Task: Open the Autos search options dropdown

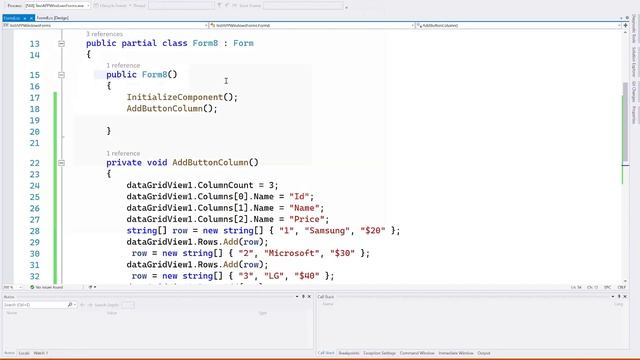Action: [x=75, y=305]
